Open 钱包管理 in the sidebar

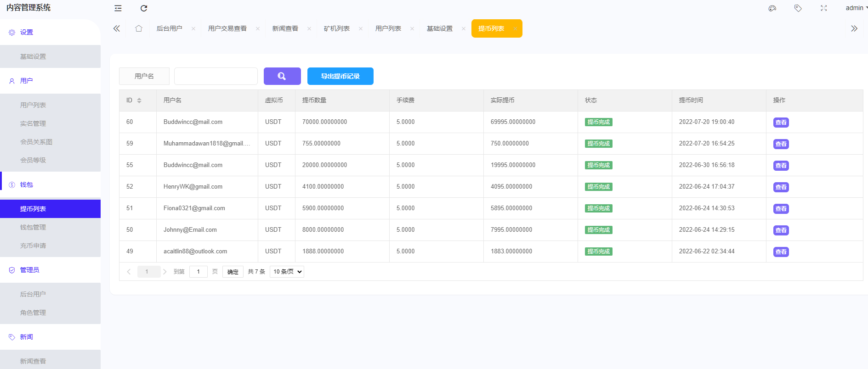click(x=33, y=227)
